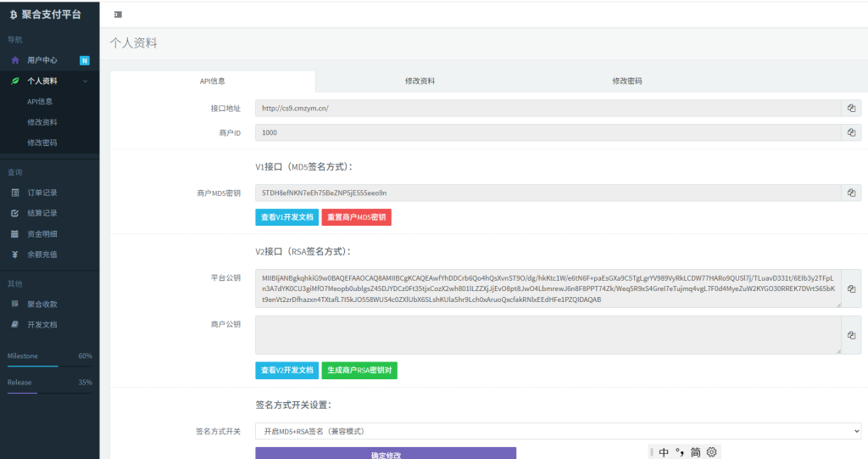Copy the 商户公钥 using its copy icon
The height and width of the screenshot is (459, 868).
[x=851, y=335]
